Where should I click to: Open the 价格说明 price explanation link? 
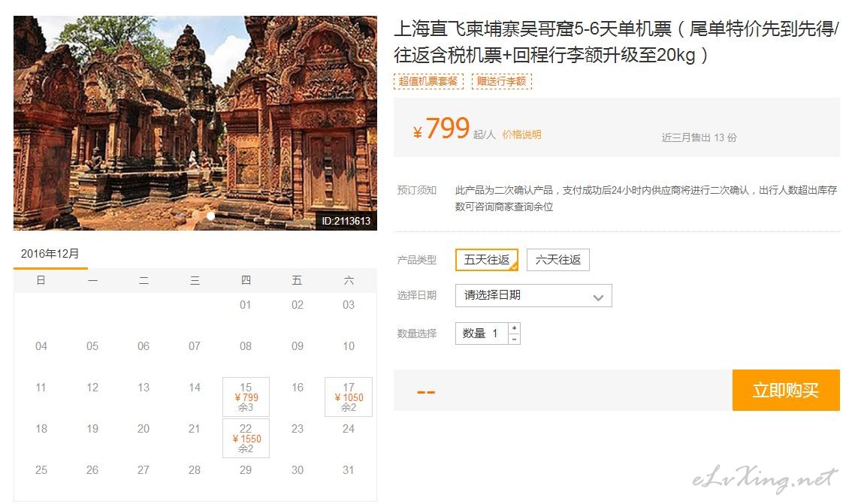(521, 134)
